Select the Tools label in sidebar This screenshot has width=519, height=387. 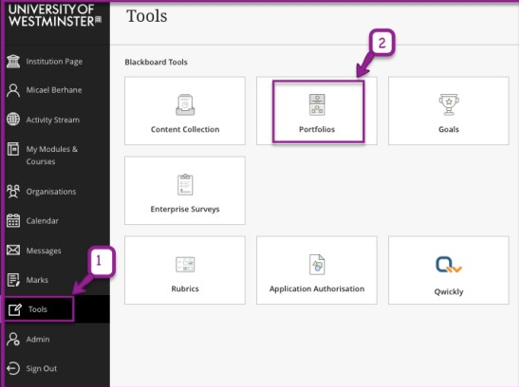click(38, 309)
